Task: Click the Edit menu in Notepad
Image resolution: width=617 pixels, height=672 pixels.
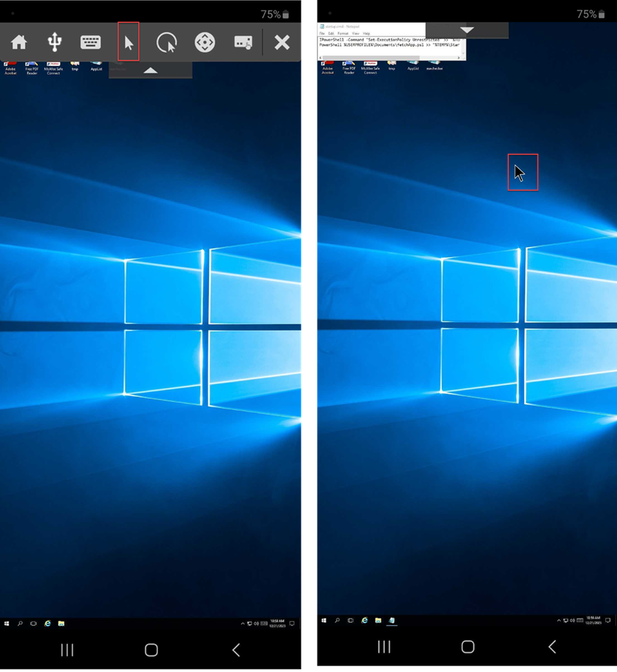Action: coord(331,33)
